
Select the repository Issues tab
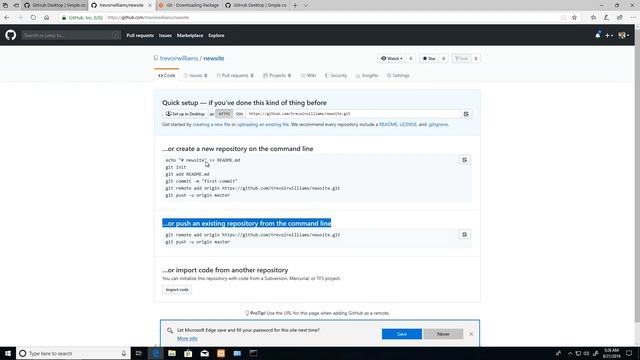point(196,76)
